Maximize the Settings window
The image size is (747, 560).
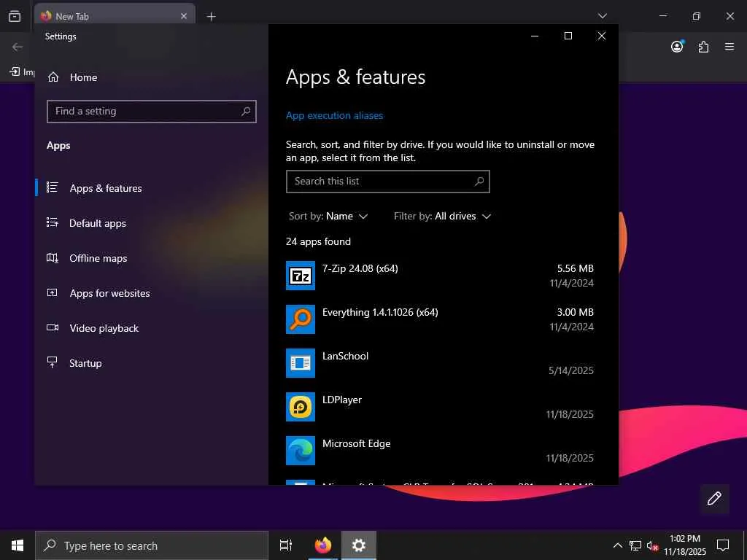568,36
